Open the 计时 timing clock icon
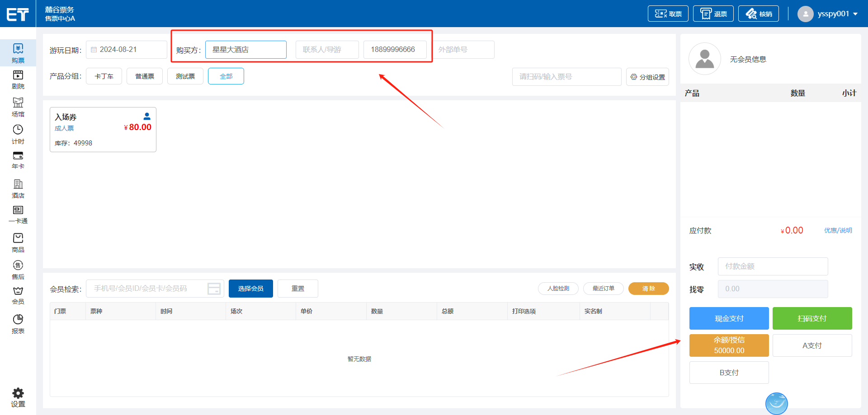 point(18,130)
